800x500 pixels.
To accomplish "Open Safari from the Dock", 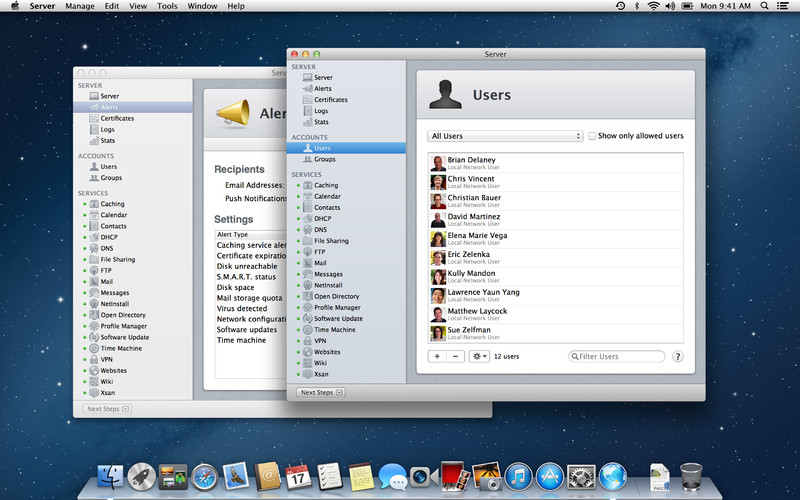I will point(204,476).
